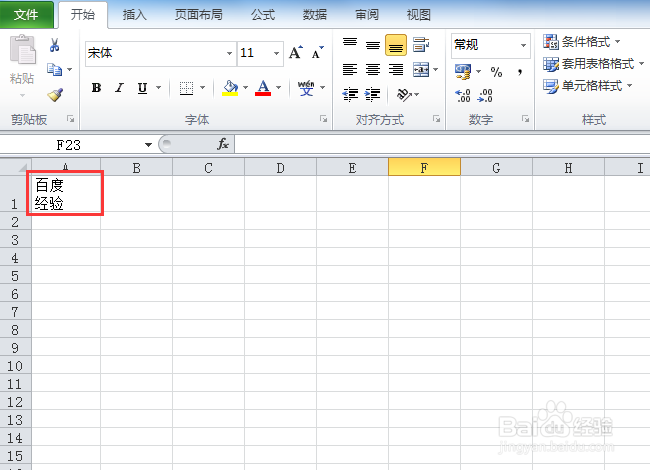Apply yellow fill color bucket
Image resolution: width=650 pixels, height=470 pixels.
[x=230, y=88]
